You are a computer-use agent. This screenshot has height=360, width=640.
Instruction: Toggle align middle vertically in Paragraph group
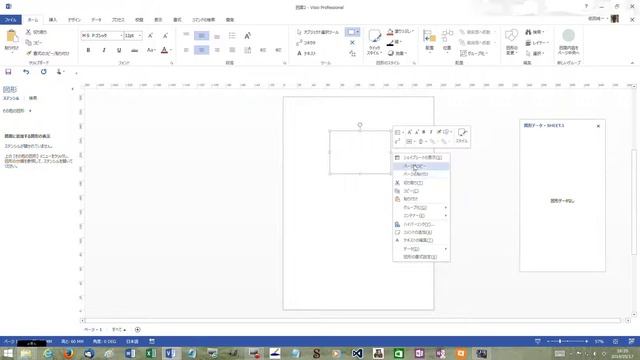201,36
